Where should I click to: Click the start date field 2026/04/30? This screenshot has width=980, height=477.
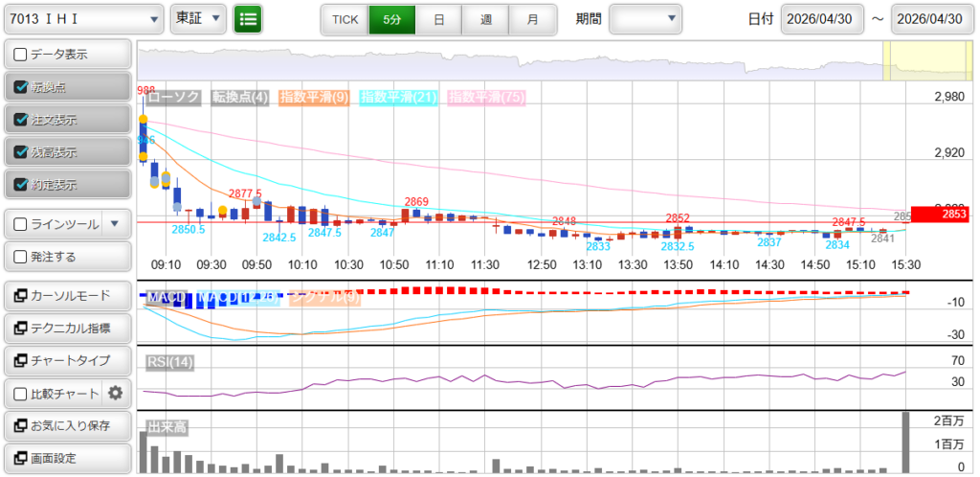pyautogui.click(x=822, y=19)
